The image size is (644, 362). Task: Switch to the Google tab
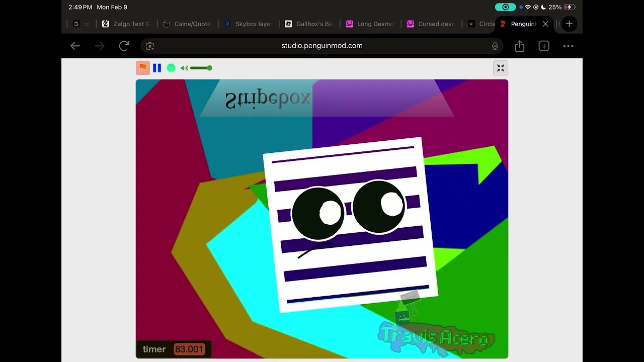(x=80, y=24)
